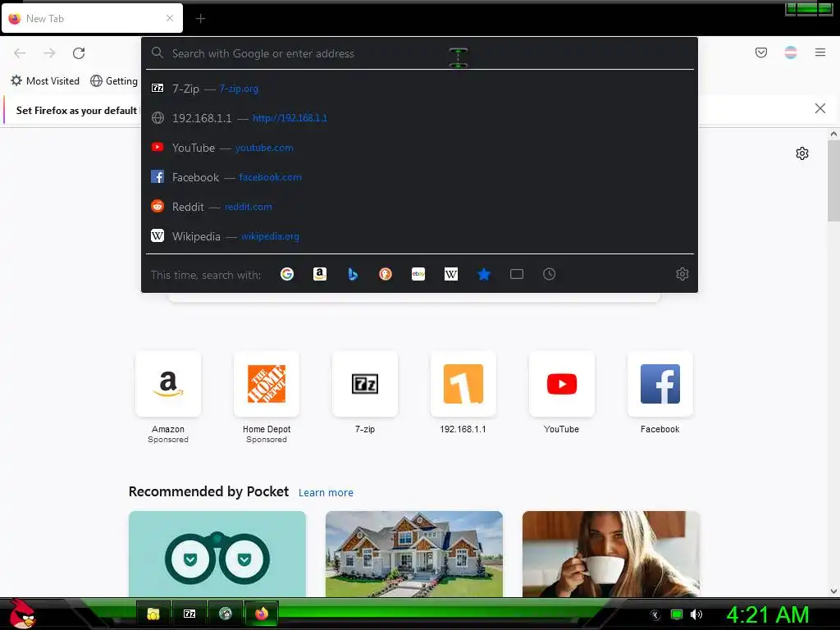This screenshot has width=840, height=630.
Task: Search bookmarks using the star icon
Action: point(484,274)
